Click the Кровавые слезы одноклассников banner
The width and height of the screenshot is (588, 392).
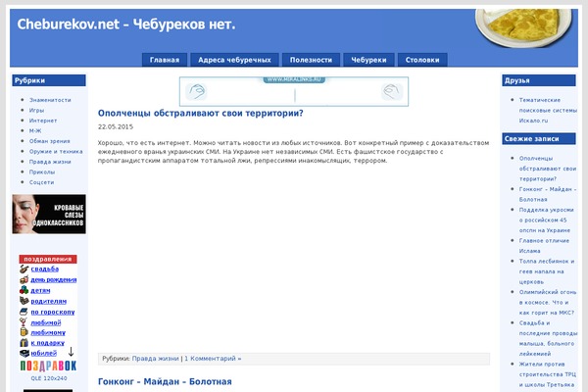click(49, 214)
